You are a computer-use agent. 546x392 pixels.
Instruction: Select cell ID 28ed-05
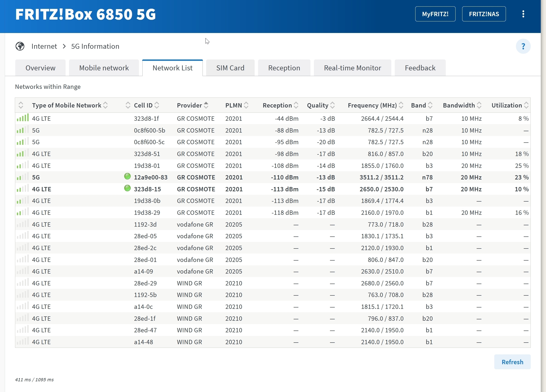click(145, 236)
